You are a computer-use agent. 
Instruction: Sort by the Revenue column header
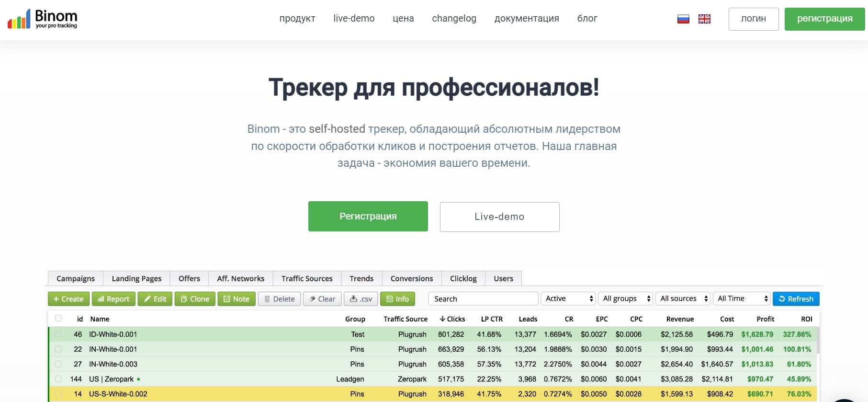click(680, 319)
